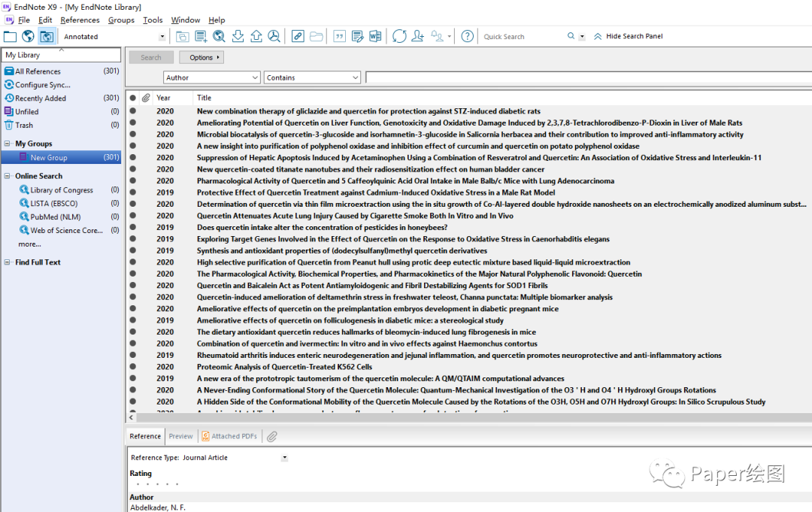The height and width of the screenshot is (512, 812).
Task: Toggle read dot for 'Suppression of Hepatic Apoptosis' row
Action: point(133,157)
